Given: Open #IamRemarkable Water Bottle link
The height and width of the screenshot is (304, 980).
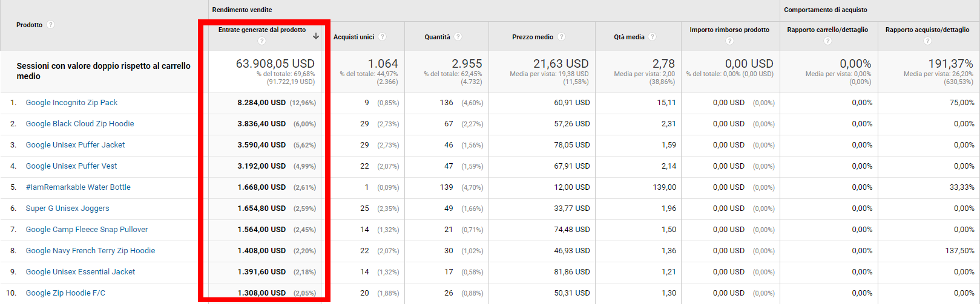Looking at the screenshot, I should pos(78,187).
